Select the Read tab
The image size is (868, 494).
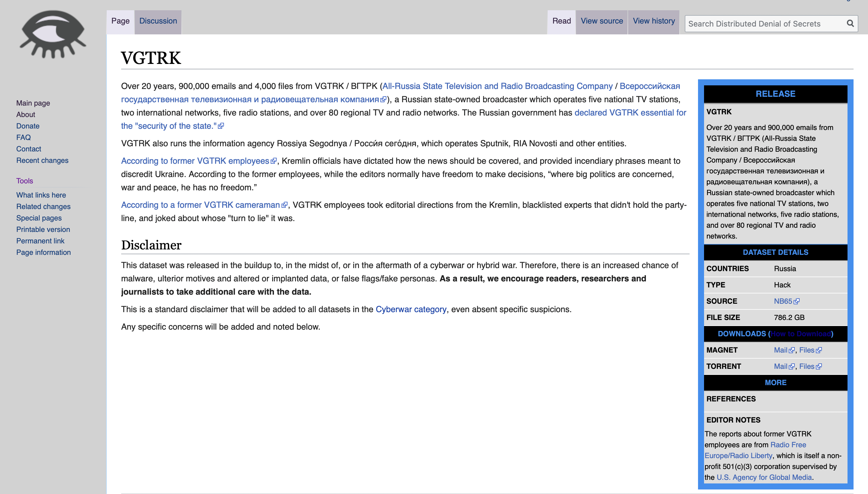click(561, 21)
